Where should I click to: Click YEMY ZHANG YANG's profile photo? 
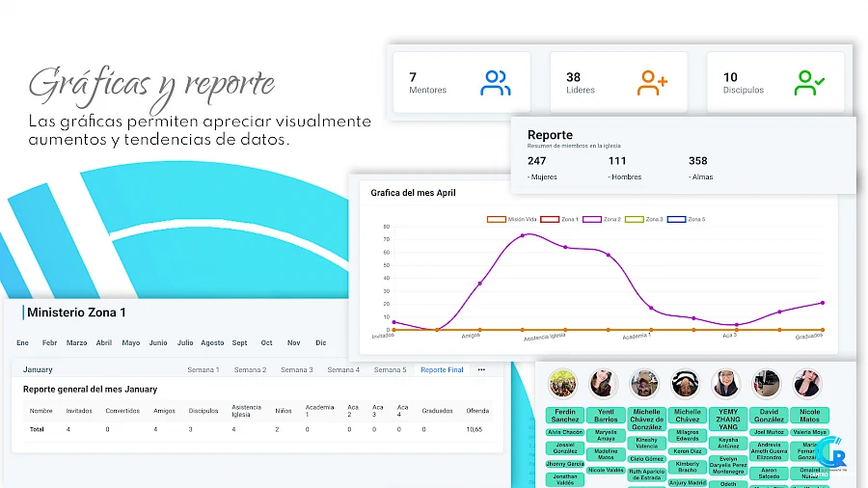point(725,384)
